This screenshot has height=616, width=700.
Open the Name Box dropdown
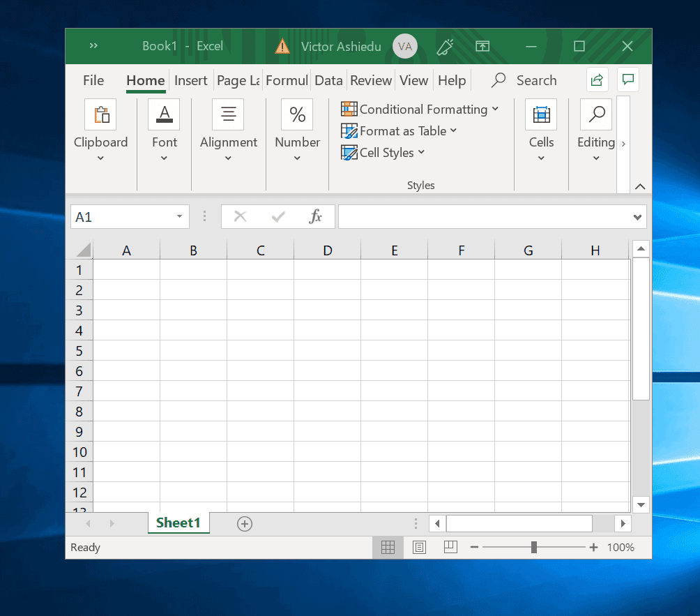[x=180, y=216]
